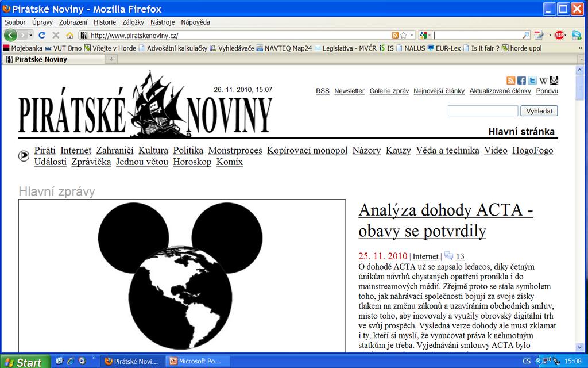
Task: Open Advokátní kalkulačky bookmark
Action: tap(173, 48)
